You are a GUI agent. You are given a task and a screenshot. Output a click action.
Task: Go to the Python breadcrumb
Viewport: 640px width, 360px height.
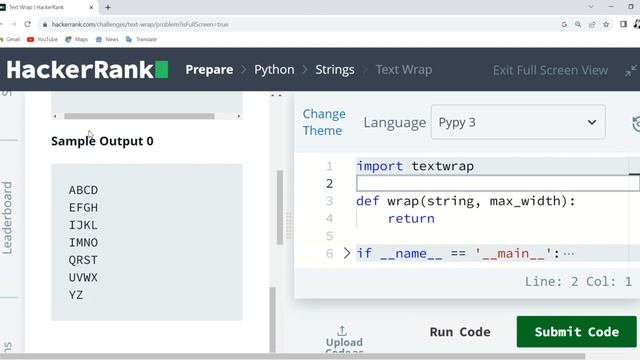(x=274, y=70)
